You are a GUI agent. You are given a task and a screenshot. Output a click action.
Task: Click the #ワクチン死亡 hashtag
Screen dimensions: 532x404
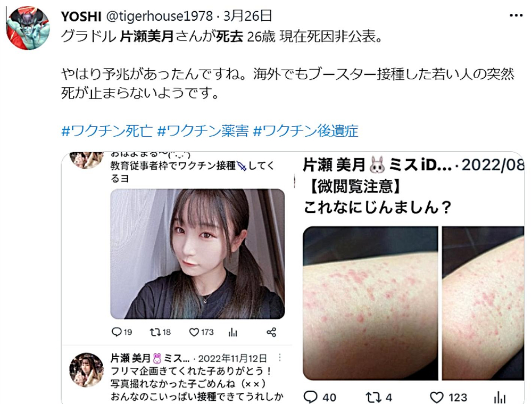[107, 131]
